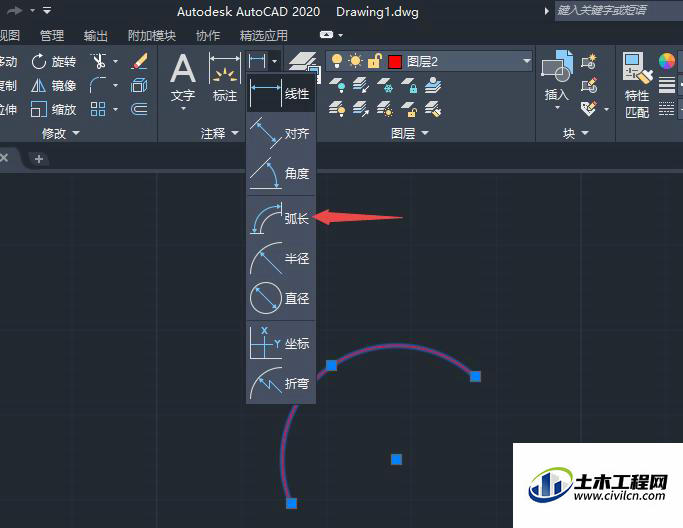Choose Angular (角度) dimension
The width and height of the screenshot is (683, 528).
point(281,173)
